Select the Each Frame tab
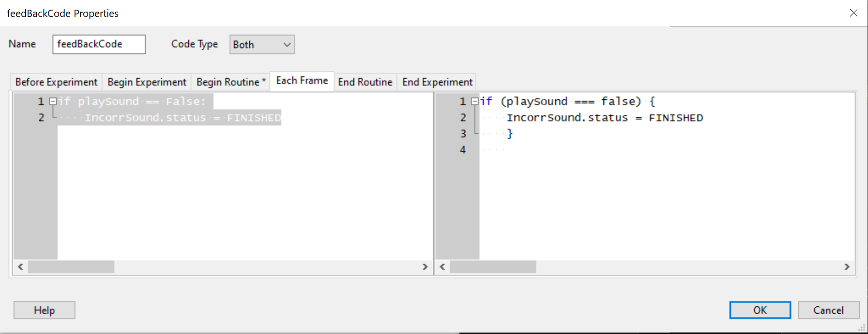Viewport: 868px width, 334px height. tap(302, 81)
